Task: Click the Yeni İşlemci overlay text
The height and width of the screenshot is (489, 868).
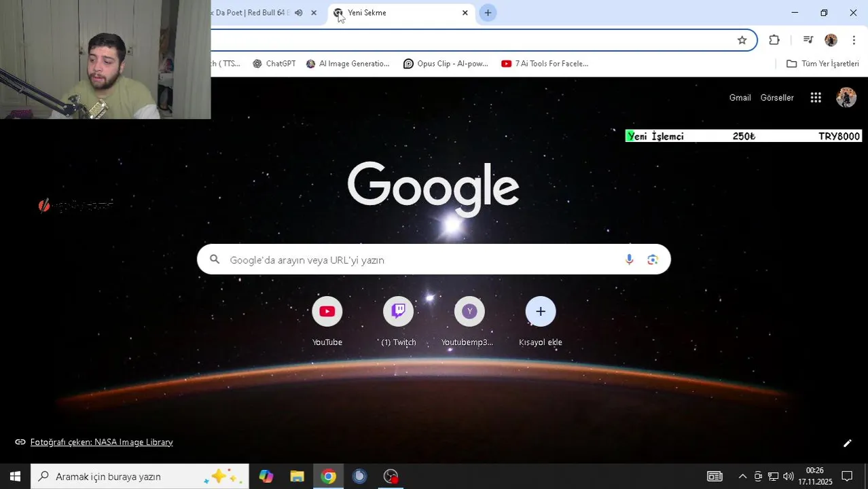Action: pyautogui.click(x=656, y=137)
